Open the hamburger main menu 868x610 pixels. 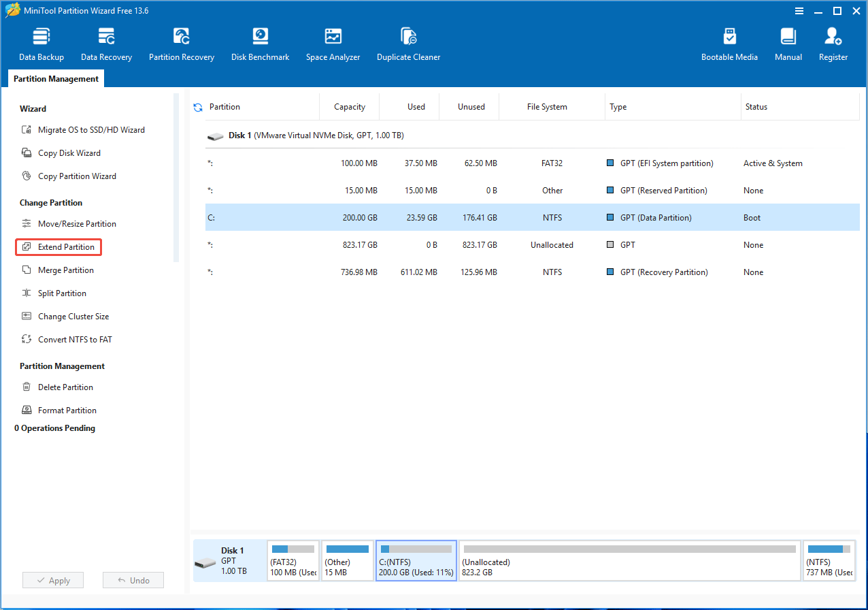(798, 10)
